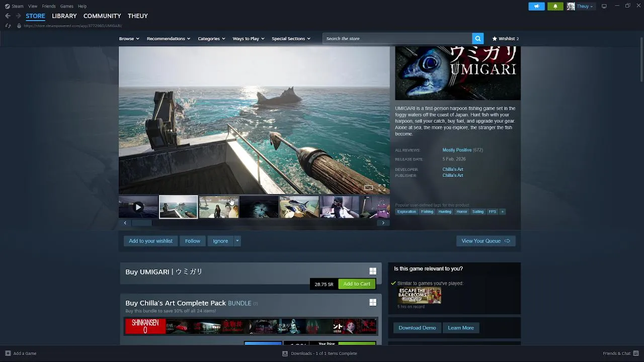Click the Fishing tag

[x=427, y=212]
